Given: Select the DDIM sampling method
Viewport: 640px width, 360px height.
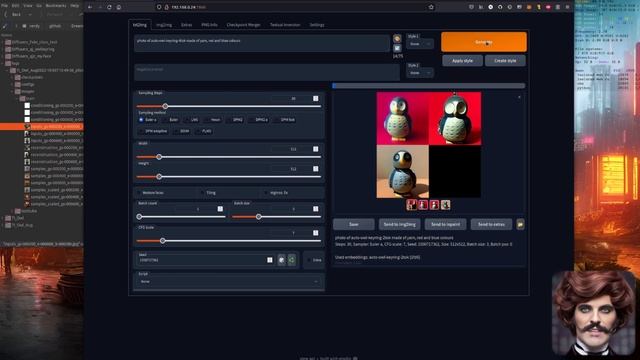Looking at the screenshot, I should [182, 131].
